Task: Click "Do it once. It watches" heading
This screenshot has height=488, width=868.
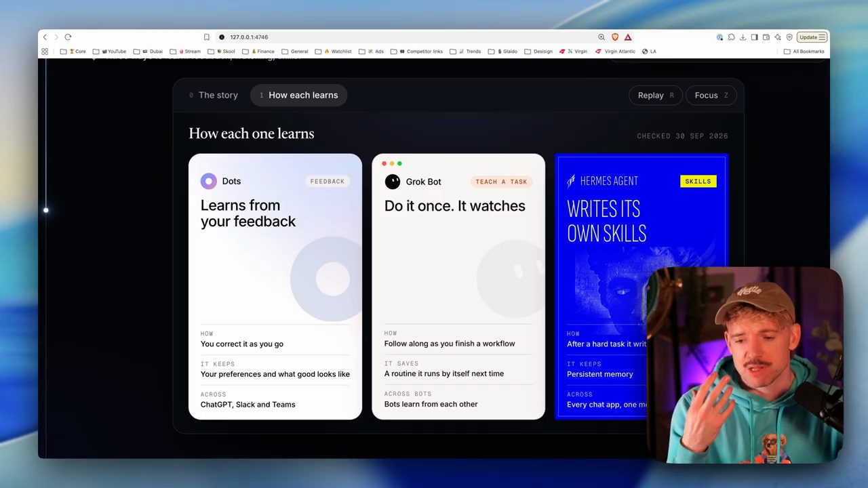Action: [455, 206]
